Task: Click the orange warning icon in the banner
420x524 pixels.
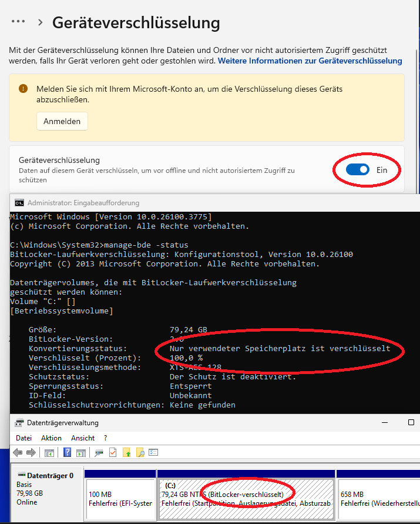Action: 23,89
